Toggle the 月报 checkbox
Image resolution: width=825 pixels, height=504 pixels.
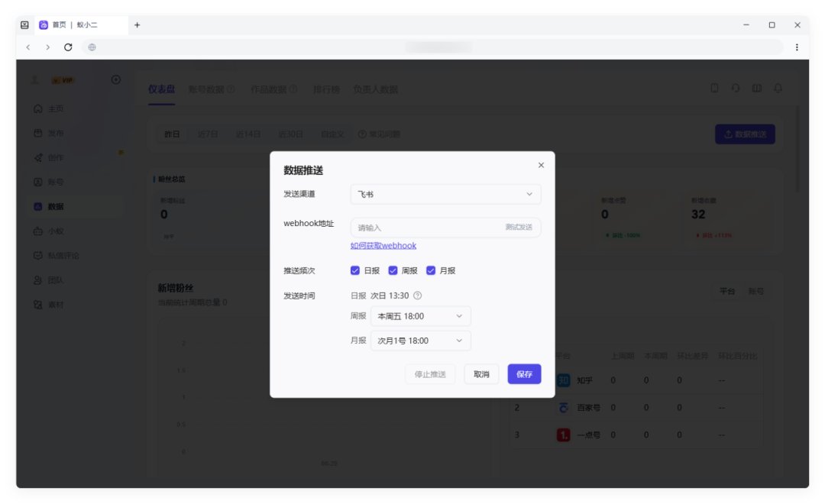tap(431, 270)
